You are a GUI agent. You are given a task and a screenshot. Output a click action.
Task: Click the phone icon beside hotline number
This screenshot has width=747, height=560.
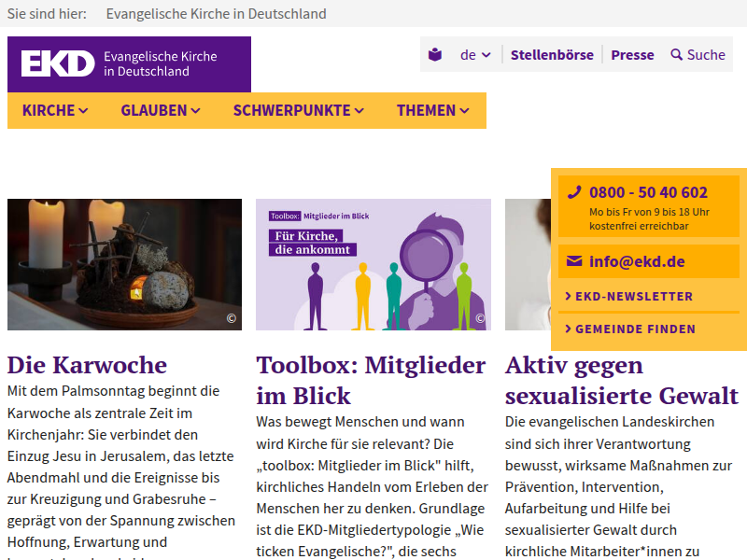point(574,192)
